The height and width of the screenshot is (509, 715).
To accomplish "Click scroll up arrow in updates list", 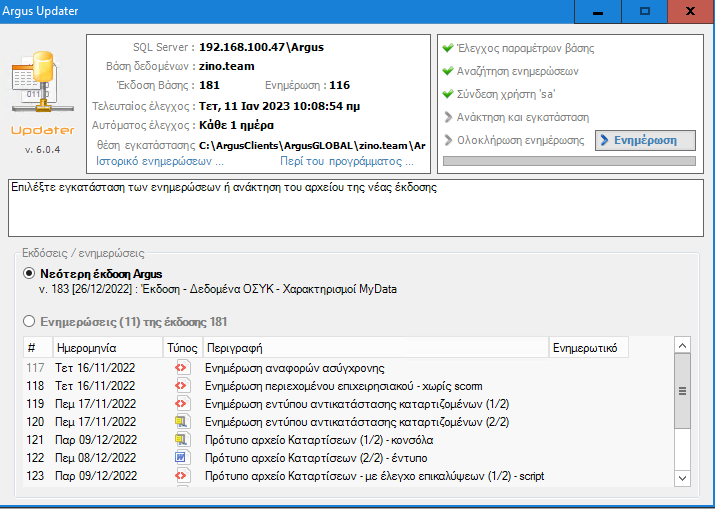I will pyautogui.click(x=682, y=346).
